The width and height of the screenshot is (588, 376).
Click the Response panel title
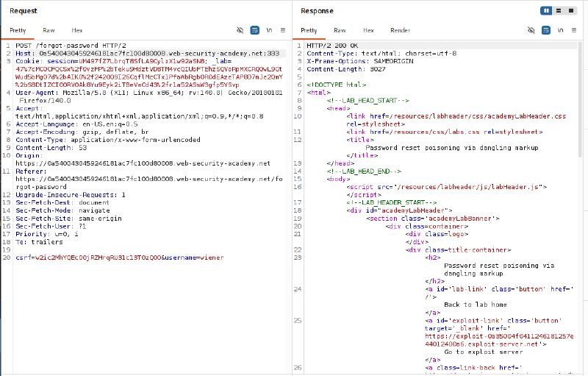pyautogui.click(x=317, y=11)
